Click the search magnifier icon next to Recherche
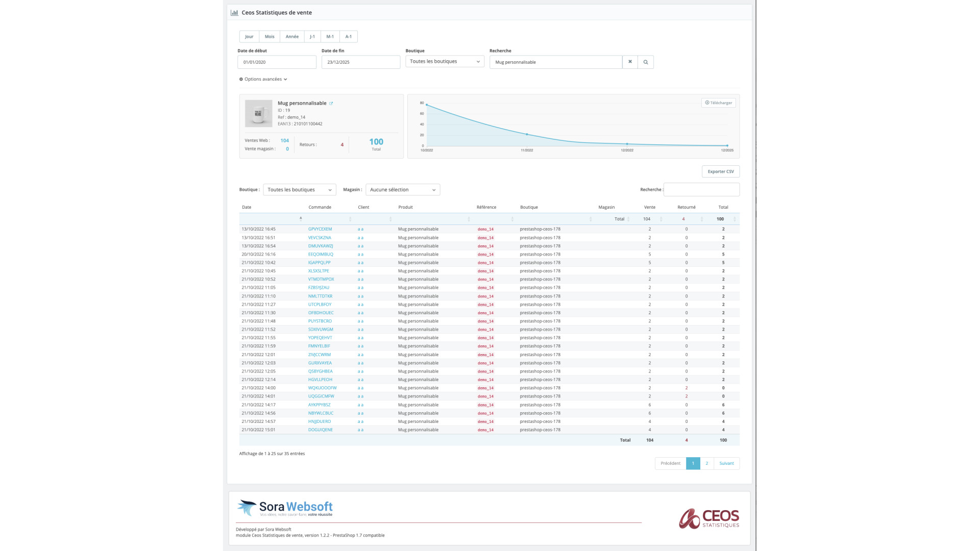This screenshot has width=980, height=551. (646, 62)
